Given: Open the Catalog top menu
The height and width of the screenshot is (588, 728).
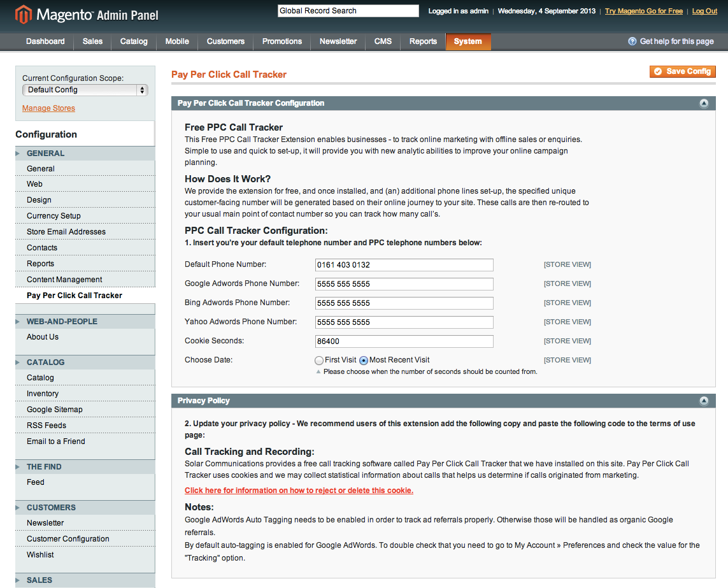Looking at the screenshot, I should (134, 41).
